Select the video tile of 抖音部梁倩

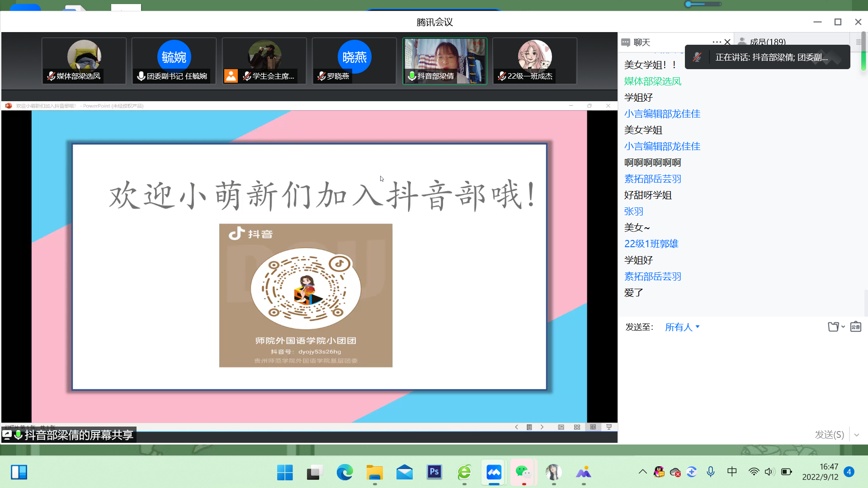coord(445,61)
